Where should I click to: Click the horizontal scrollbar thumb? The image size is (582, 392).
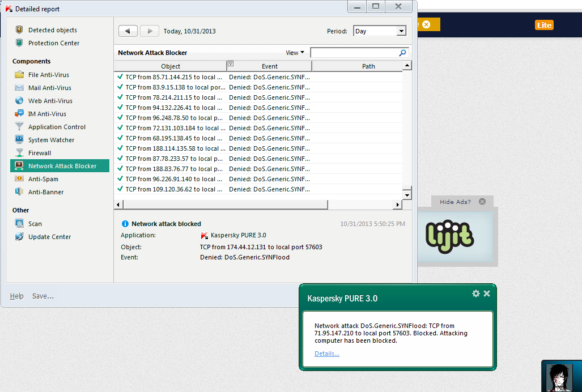coord(226,204)
